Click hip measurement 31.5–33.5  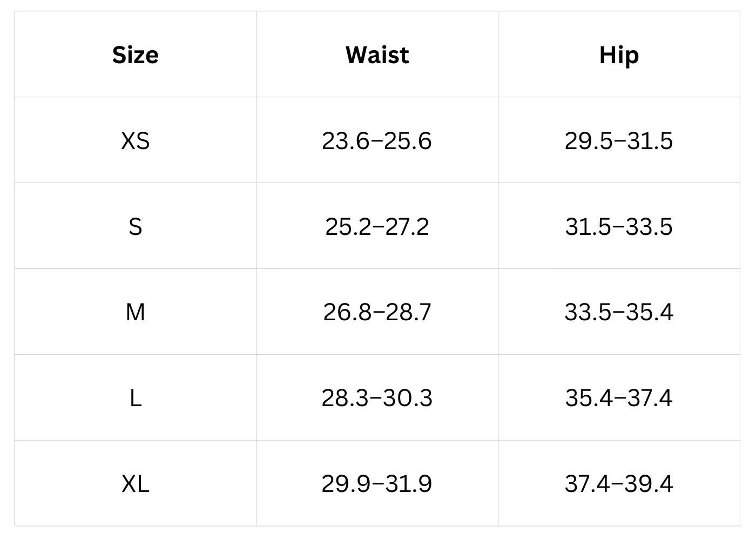pyautogui.click(x=619, y=226)
